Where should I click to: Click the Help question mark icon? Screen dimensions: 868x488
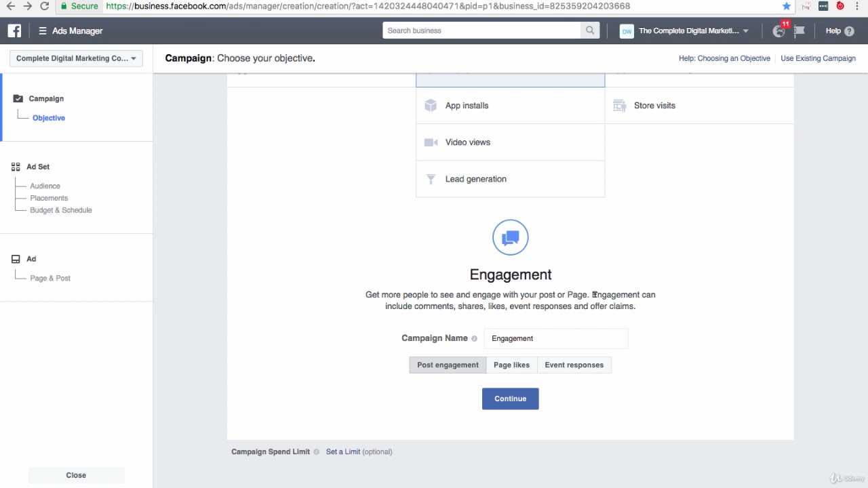[850, 31]
